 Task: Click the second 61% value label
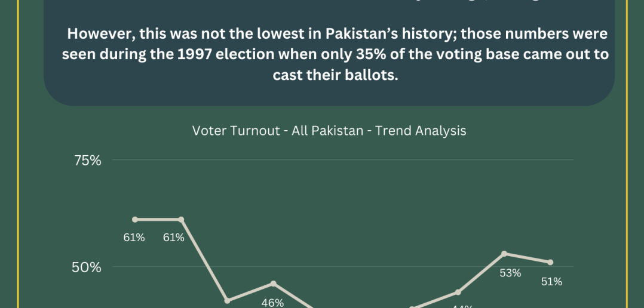coord(174,238)
